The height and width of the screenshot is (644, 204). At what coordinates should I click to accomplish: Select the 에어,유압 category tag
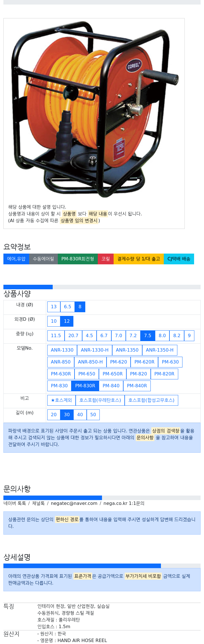tap(16, 259)
